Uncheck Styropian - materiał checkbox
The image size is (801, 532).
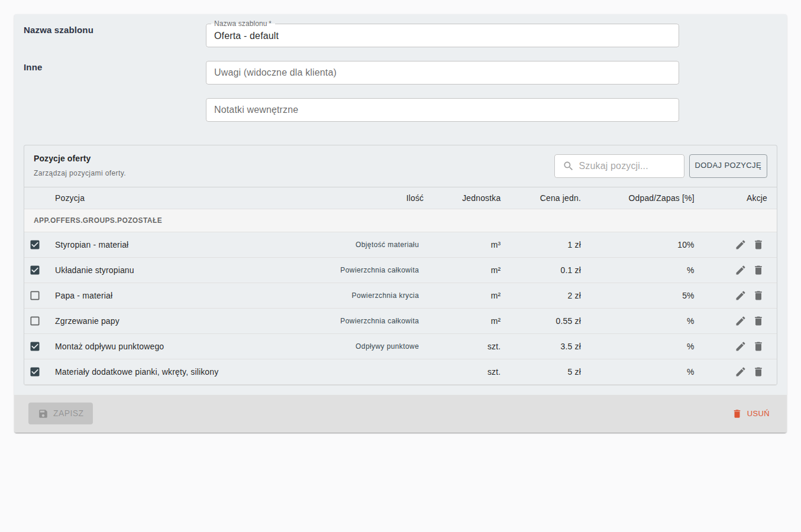[35, 245]
